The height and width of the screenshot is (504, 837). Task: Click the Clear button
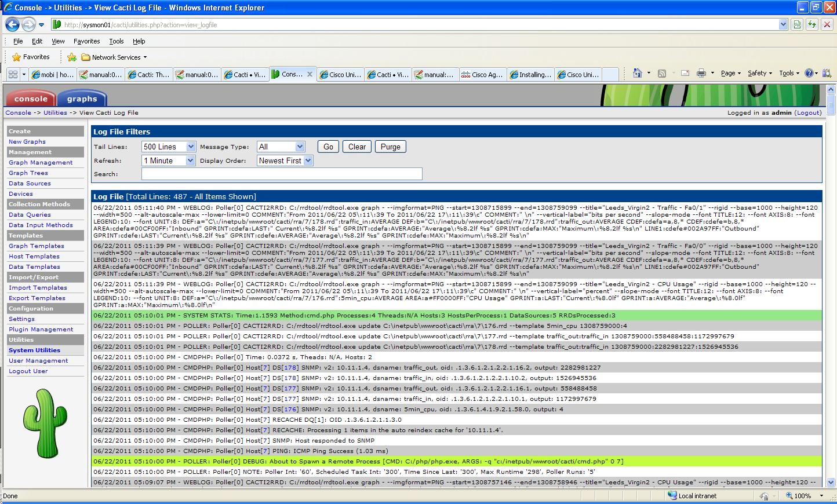coord(357,147)
